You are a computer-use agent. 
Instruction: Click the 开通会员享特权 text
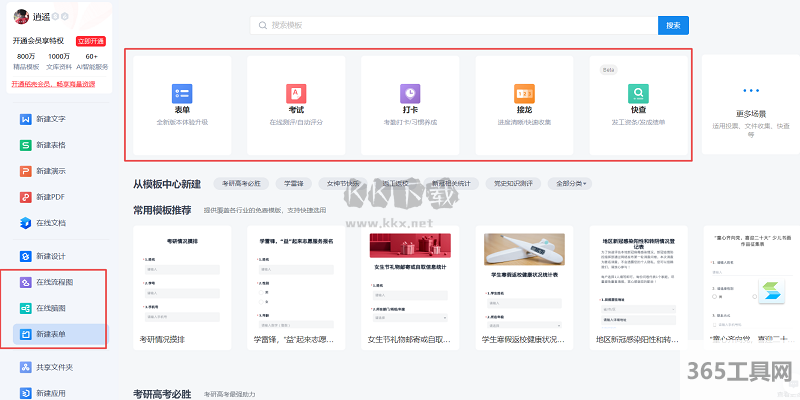(x=38, y=41)
